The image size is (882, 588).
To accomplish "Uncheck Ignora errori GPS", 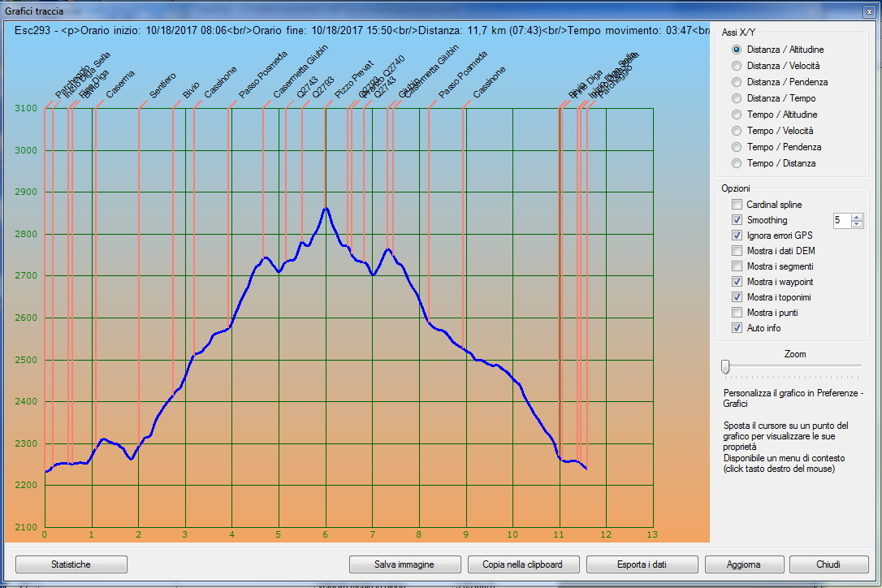I will (737, 236).
